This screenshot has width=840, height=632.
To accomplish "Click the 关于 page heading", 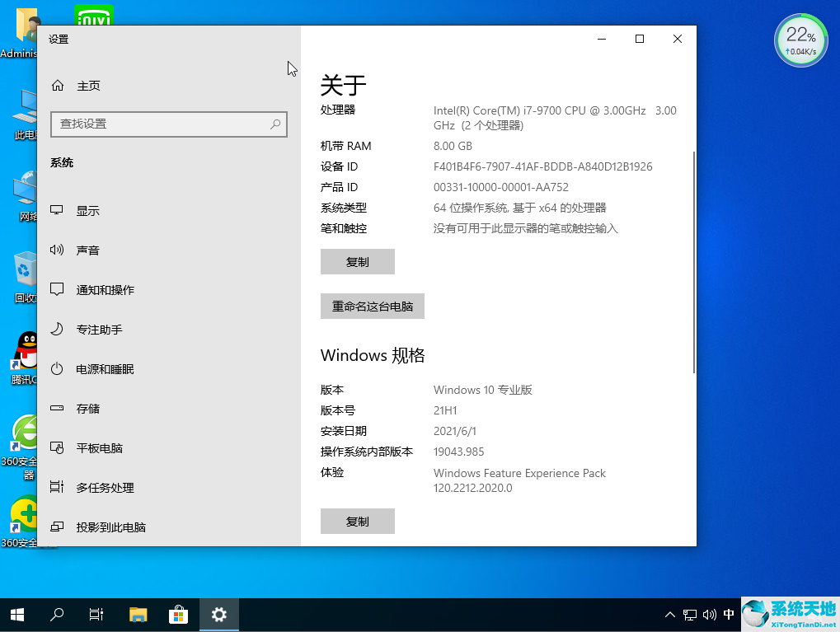I will (x=343, y=85).
